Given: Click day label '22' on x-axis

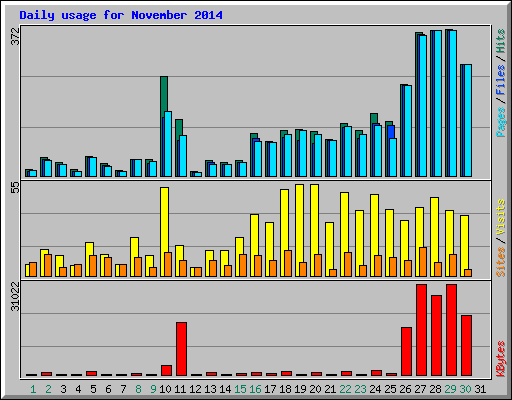Looking at the screenshot, I should pyautogui.click(x=345, y=389).
